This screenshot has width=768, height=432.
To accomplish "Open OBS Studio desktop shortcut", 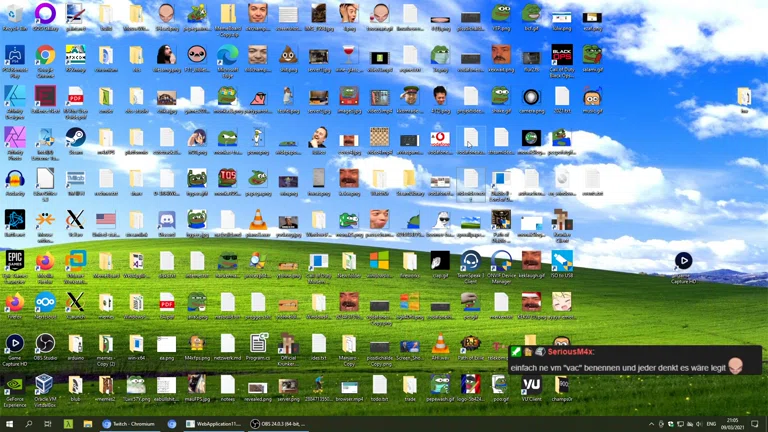I will point(45,345).
